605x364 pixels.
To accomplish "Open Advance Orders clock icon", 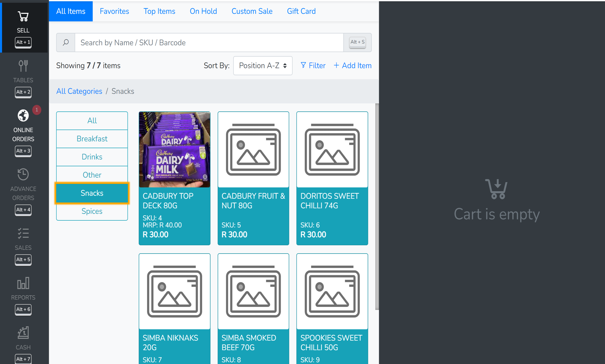I will pyautogui.click(x=23, y=174).
